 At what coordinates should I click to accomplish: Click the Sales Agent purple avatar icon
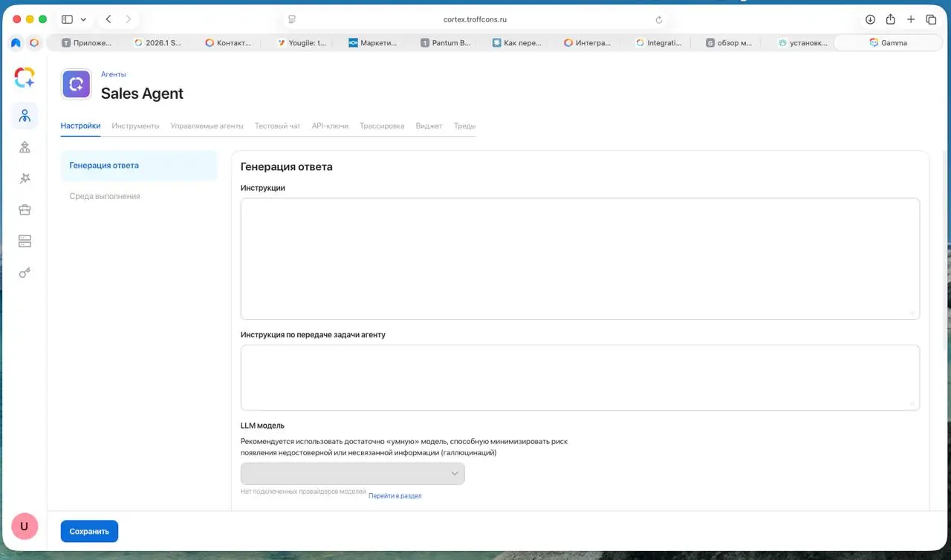76,85
